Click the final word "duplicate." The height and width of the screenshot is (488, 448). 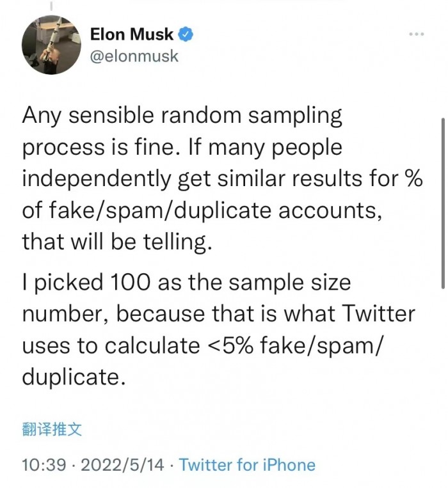point(70,377)
